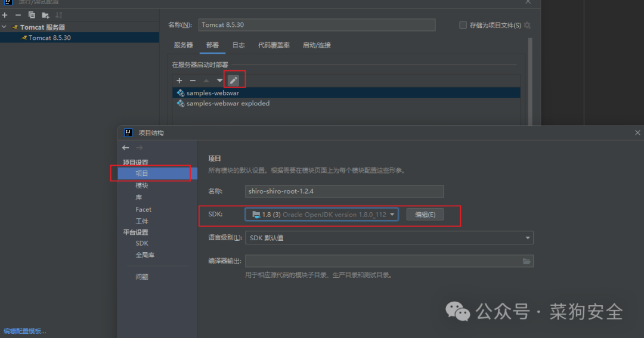This screenshot has height=338, width=644.
Task: Select samples-web:war in deployment list
Action: pos(346,93)
